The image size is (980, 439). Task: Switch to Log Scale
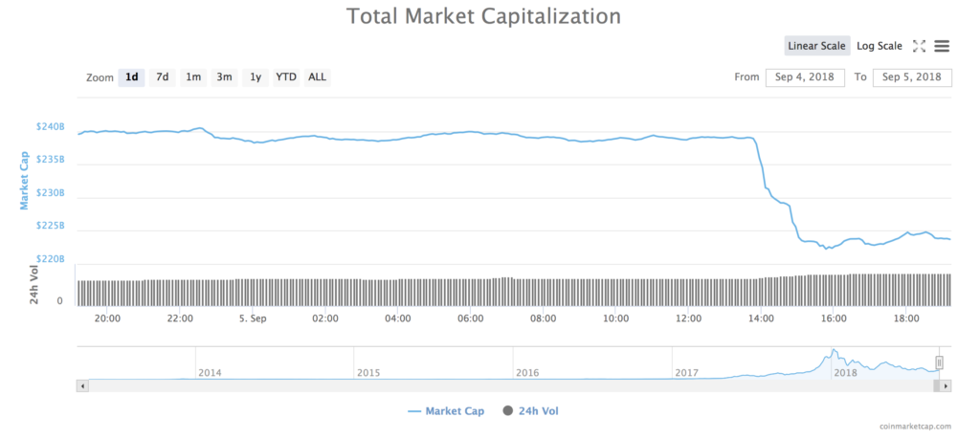coord(879,46)
